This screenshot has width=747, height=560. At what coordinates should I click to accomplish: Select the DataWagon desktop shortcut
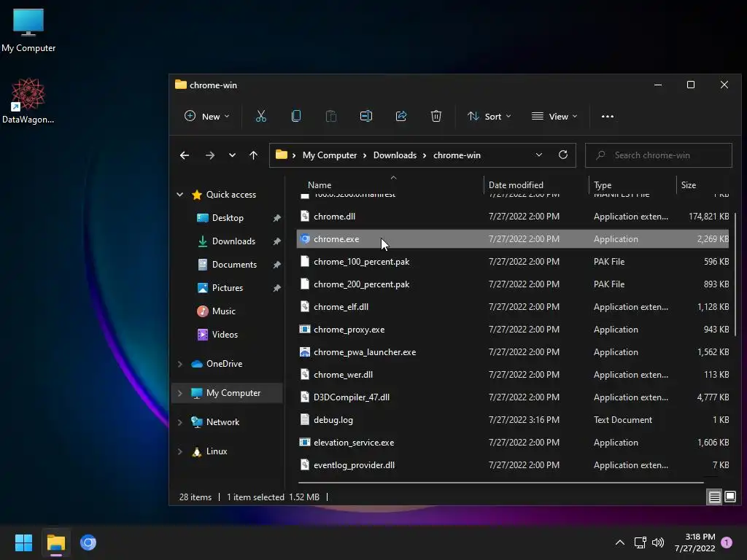(x=28, y=101)
